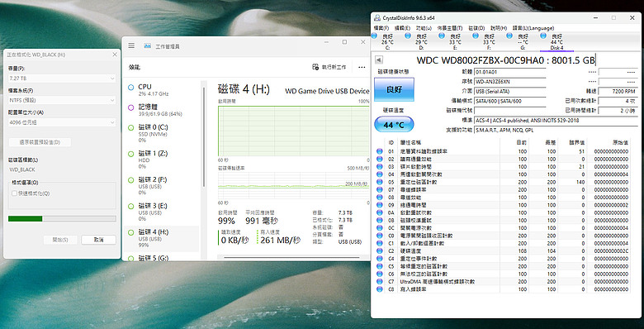Screen dimensions: 644x329
Task: Click the WD_BLACK volume label field
Action: point(62,169)
